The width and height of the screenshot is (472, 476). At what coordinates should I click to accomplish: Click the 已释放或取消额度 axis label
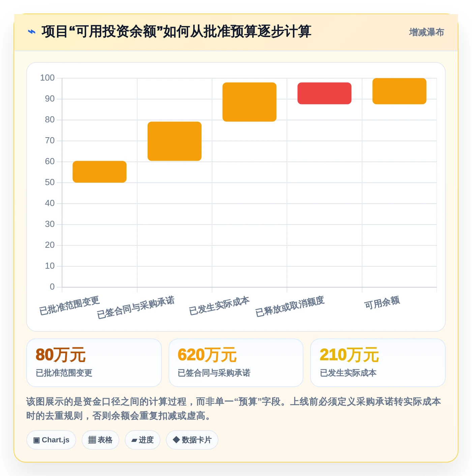[290, 306]
